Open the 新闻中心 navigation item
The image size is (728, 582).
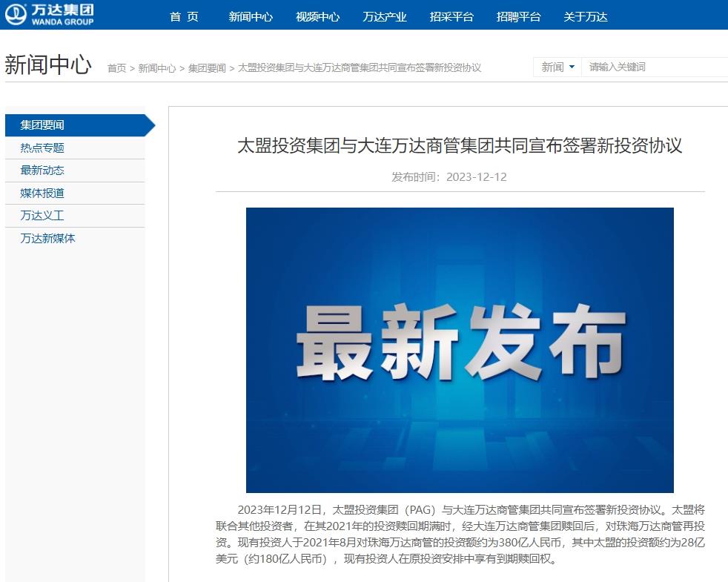pyautogui.click(x=251, y=17)
